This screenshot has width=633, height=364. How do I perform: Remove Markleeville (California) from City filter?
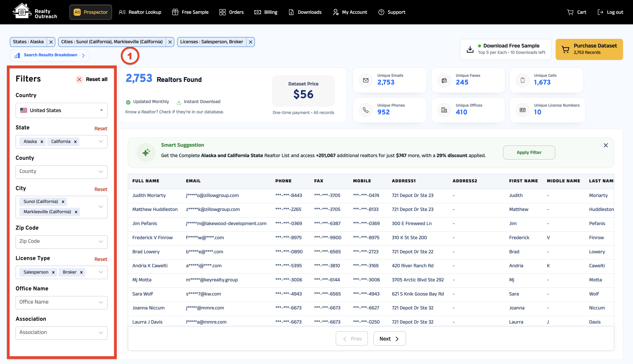(76, 212)
